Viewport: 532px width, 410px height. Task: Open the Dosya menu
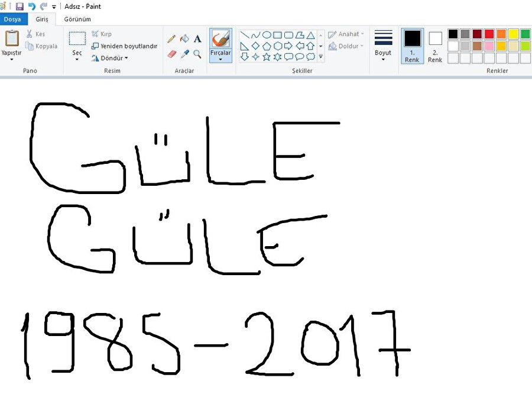tap(12, 19)
